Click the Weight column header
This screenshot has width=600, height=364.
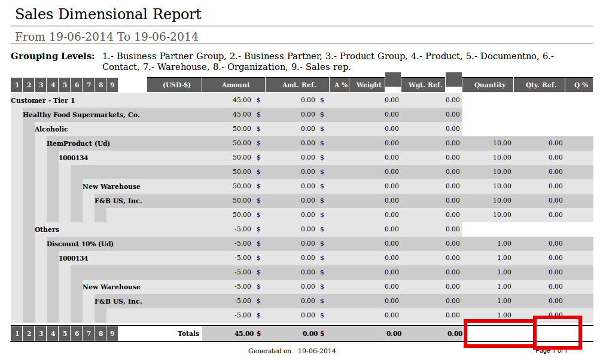(368, 85)
